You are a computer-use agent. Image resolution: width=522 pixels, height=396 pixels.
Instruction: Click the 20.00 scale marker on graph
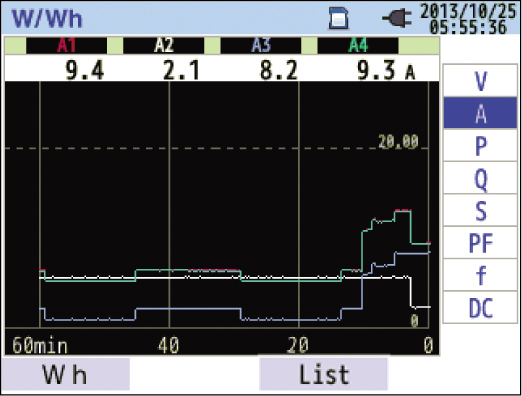[x=398, y=141]
